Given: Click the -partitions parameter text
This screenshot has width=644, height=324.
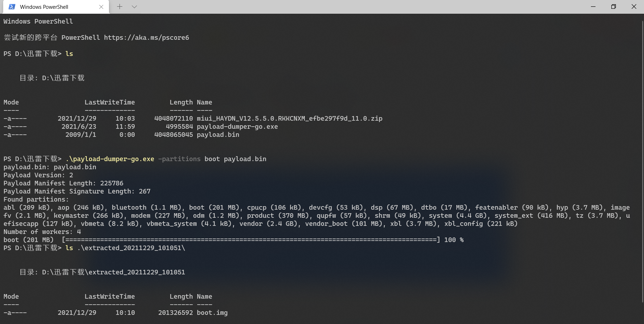Looking at the screenshot, I should click(179, 159).
